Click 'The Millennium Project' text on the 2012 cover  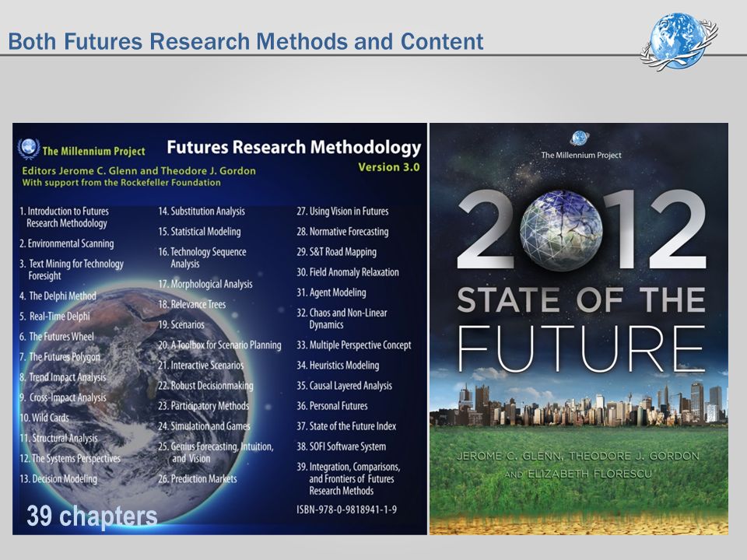tap(581, 156)
